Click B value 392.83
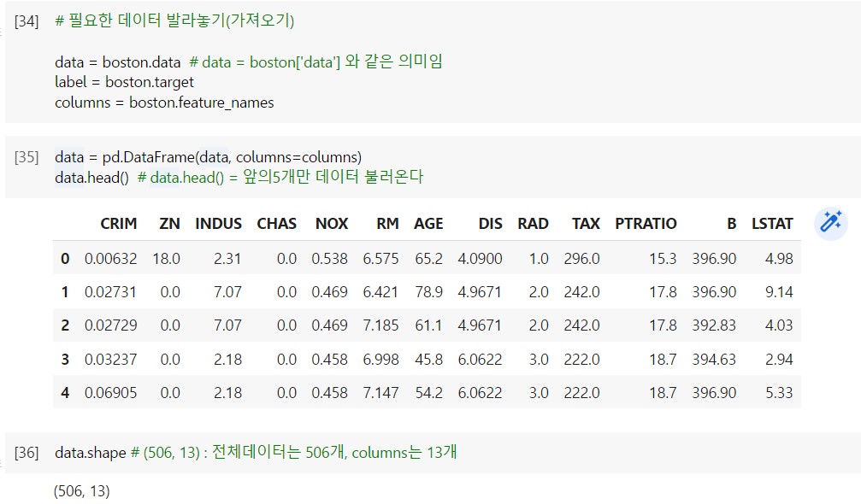This screenshot has height=504, width=861. coord(714,325)
